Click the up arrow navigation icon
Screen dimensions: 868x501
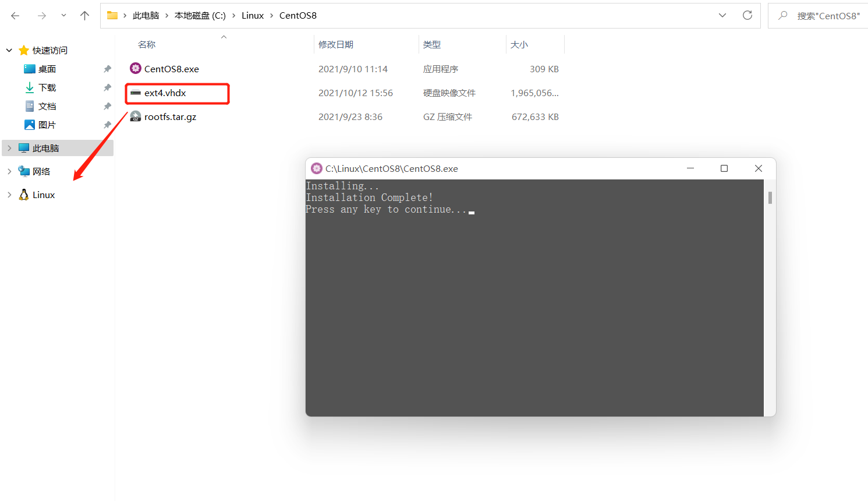tap(84, 15)
